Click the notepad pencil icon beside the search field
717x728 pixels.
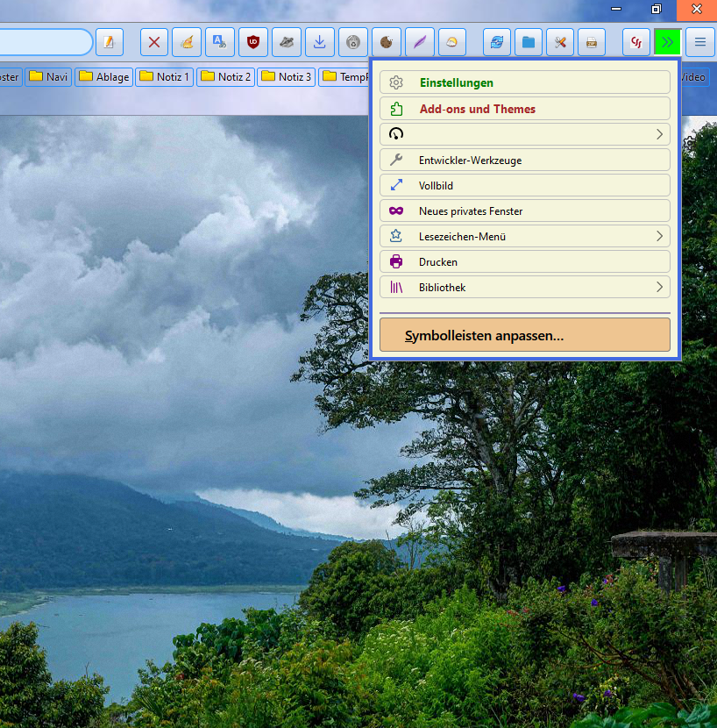tap(110, 42)
